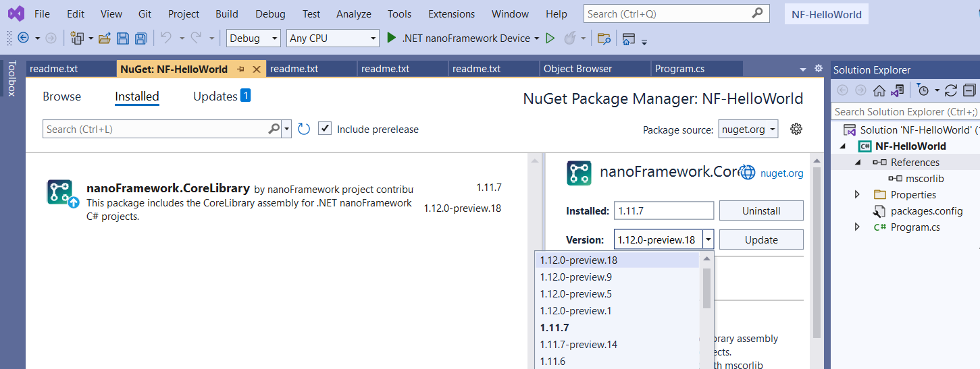The image size is (980, 369).
Task: Open NuGet package source settings gear
Action: (x=796, y=129)
